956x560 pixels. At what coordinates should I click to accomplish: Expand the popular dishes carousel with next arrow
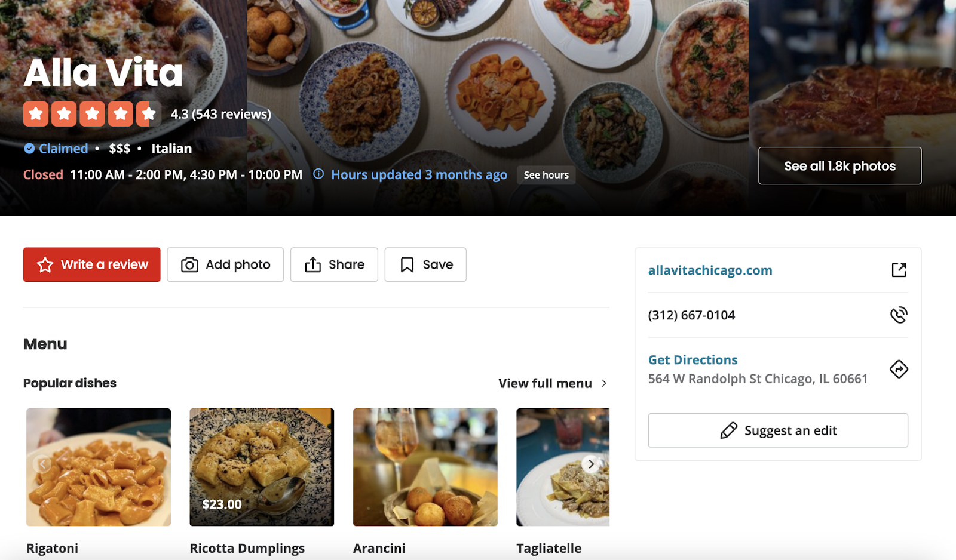point(590,464)
